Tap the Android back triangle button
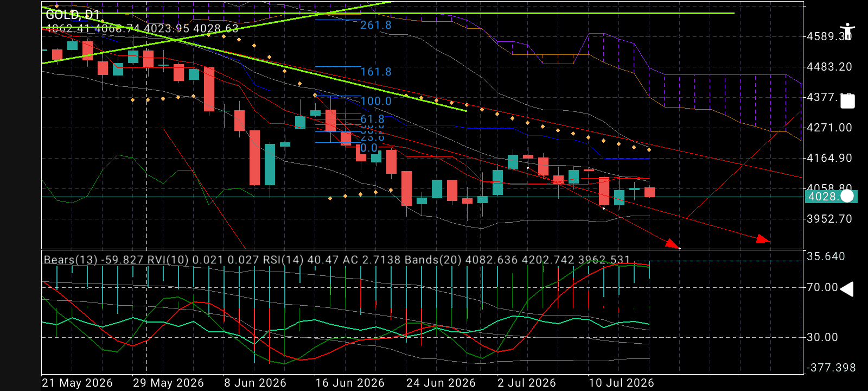 coord(847,289)
